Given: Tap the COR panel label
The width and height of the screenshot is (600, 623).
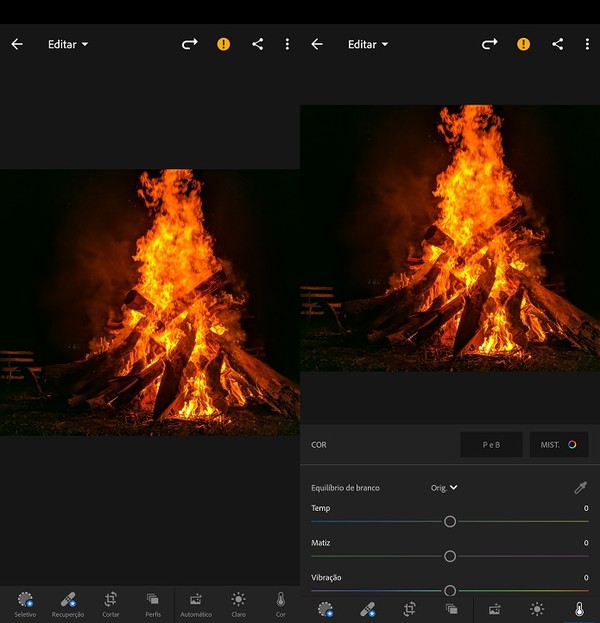Looking at the screenshot, I should tap(319, 445).
